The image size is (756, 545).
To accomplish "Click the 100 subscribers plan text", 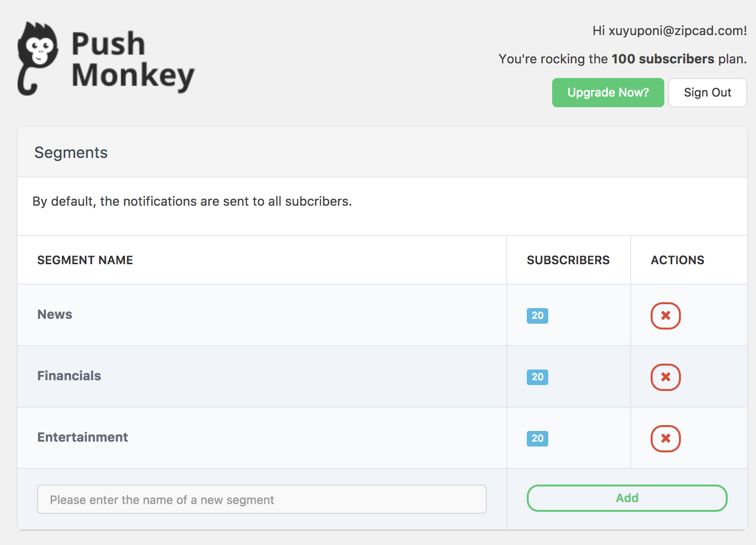I will point(663,59).
